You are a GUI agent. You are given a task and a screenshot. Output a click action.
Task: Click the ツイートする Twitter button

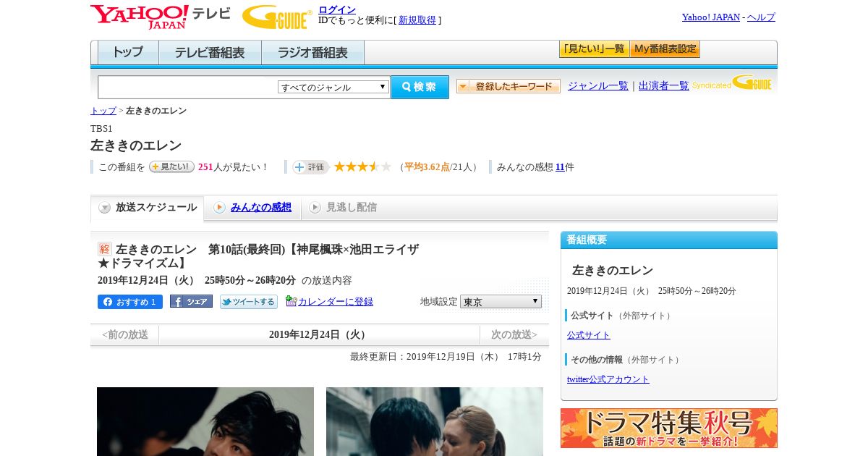point(249,302)
